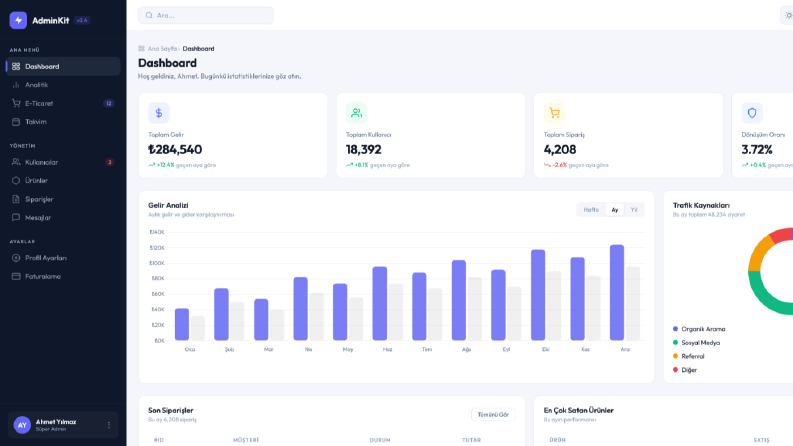Image resolution: width=793 pixels, height=446 pixels.
Task: Click the Analitik bar chart icon
Action: tap(16, 85)
